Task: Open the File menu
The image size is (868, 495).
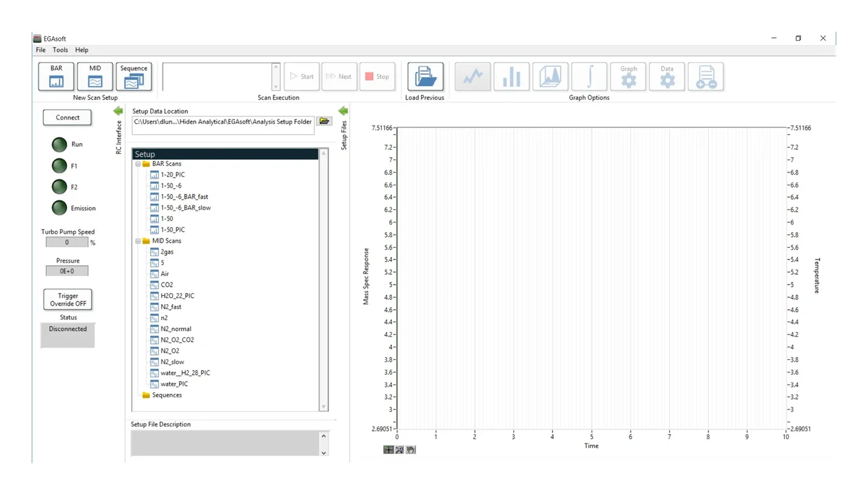Action: click(x=41, y=50)
